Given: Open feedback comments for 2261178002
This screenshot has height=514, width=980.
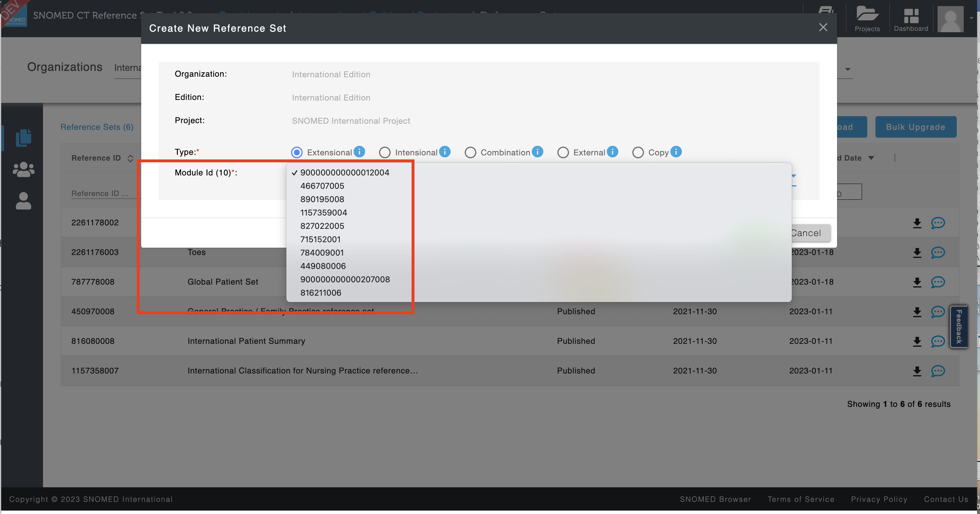Looking at the screenshot, I should pos(938,223).
